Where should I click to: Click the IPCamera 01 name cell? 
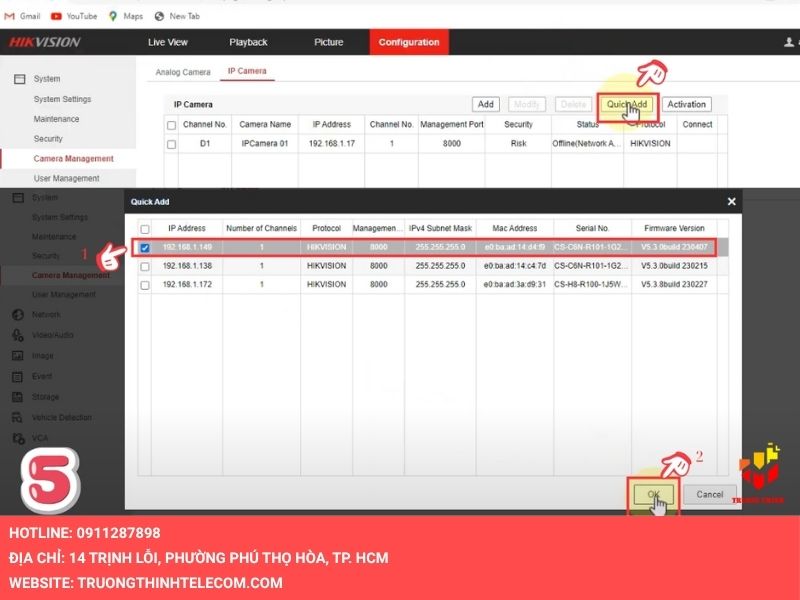pyautogui.click(x=265, y=144)
